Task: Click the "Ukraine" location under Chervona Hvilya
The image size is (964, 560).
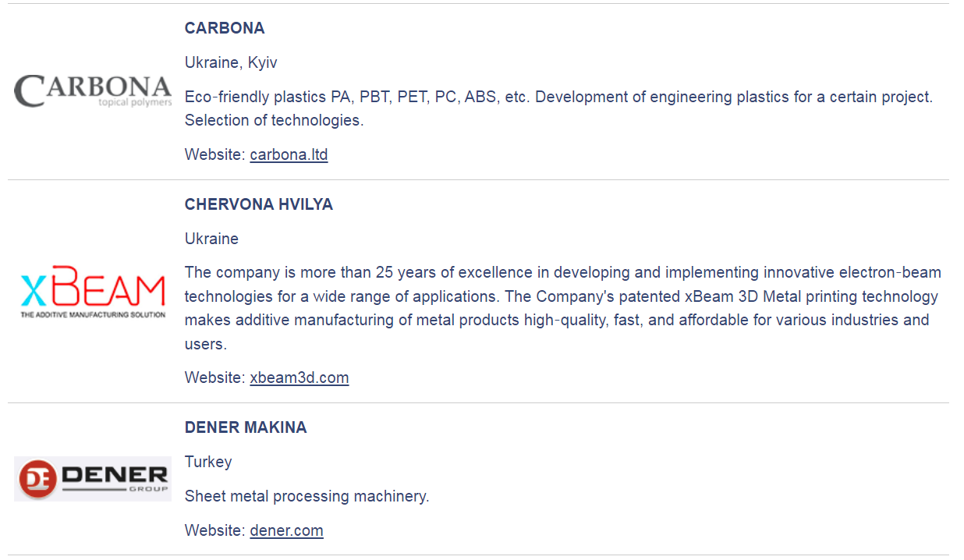Action: pyautogui.click(x=211, y=239)
